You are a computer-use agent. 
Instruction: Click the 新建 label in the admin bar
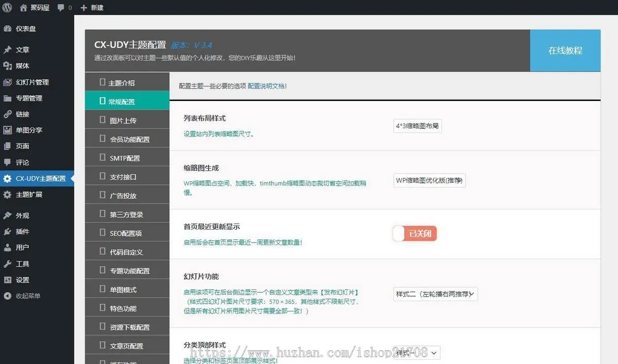click(97, 8)
